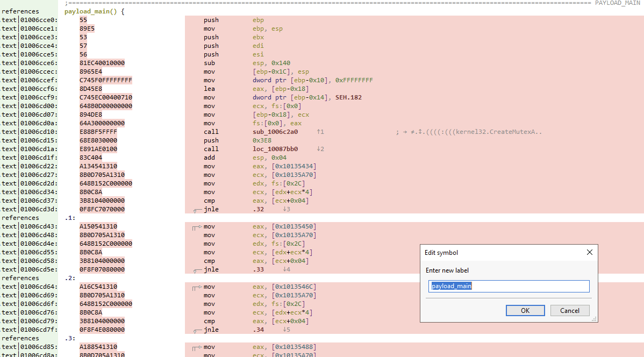Image resolution: width=644 pixels, height=357 pixels.
Task: Click hex bytes E88BF5FFFF
Action: click(98, 132)
